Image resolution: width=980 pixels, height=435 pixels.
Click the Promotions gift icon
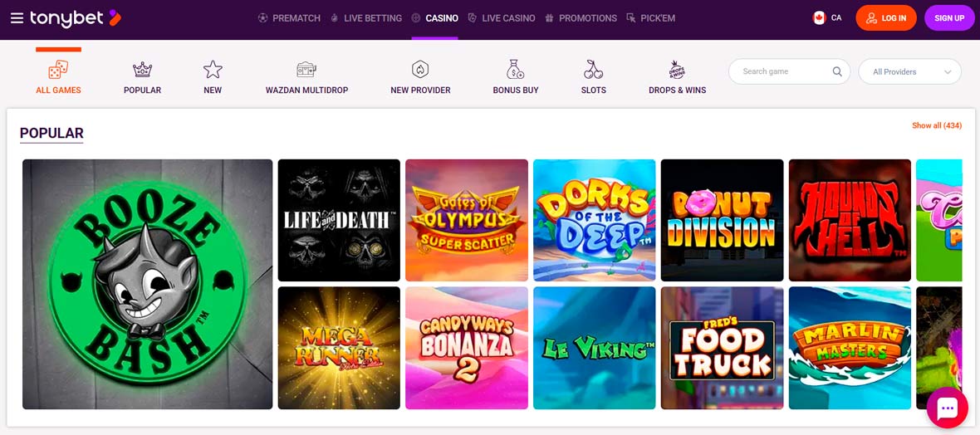tap(549, 18)
